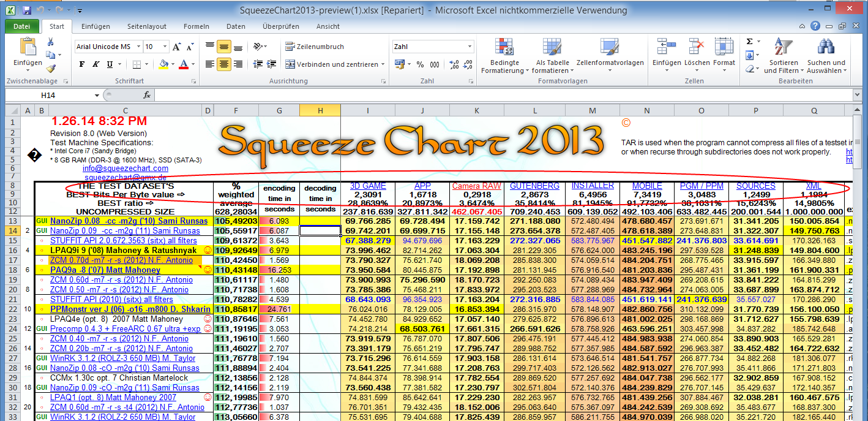Viewport: 868px width, 421px height.
Task: Toggle italic (K) formatting
Action: [x=95, y=64]
